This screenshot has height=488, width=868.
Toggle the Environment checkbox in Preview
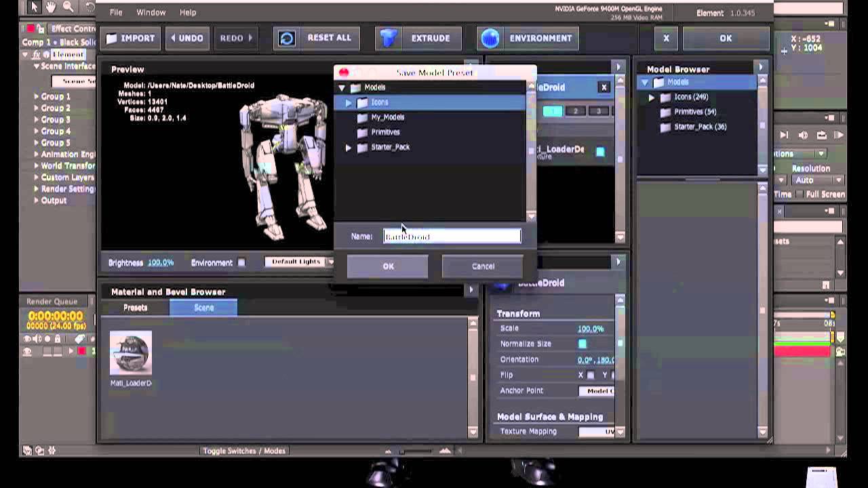coord(241,262)
